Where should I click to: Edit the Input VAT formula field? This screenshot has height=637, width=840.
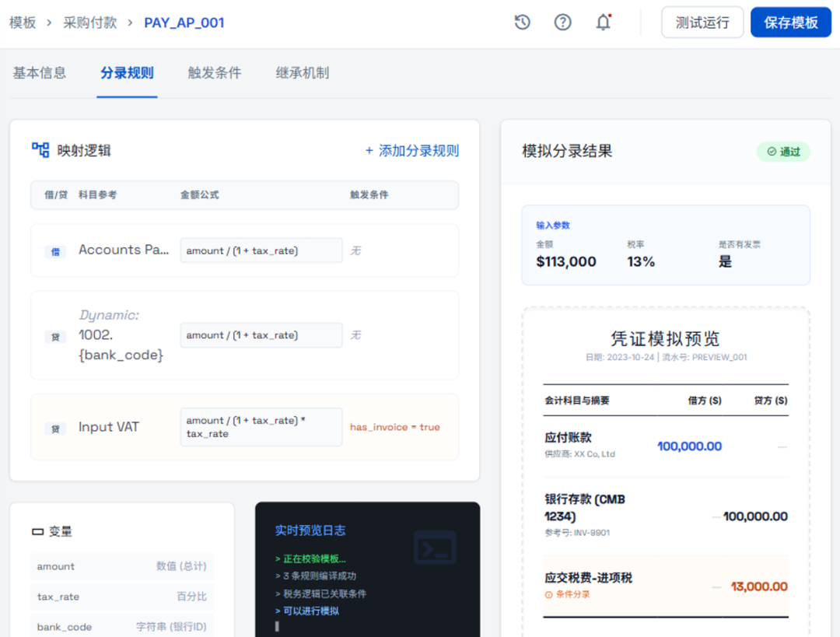[x=261, y=427]
